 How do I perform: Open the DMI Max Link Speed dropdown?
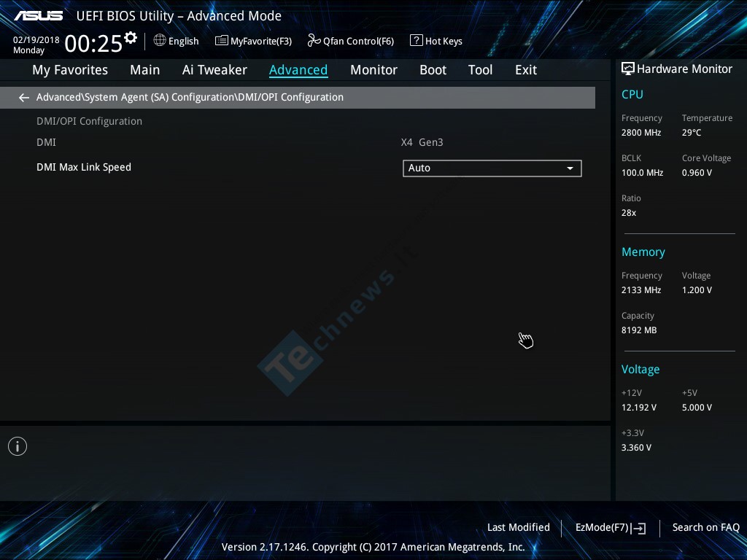(492, 168)
